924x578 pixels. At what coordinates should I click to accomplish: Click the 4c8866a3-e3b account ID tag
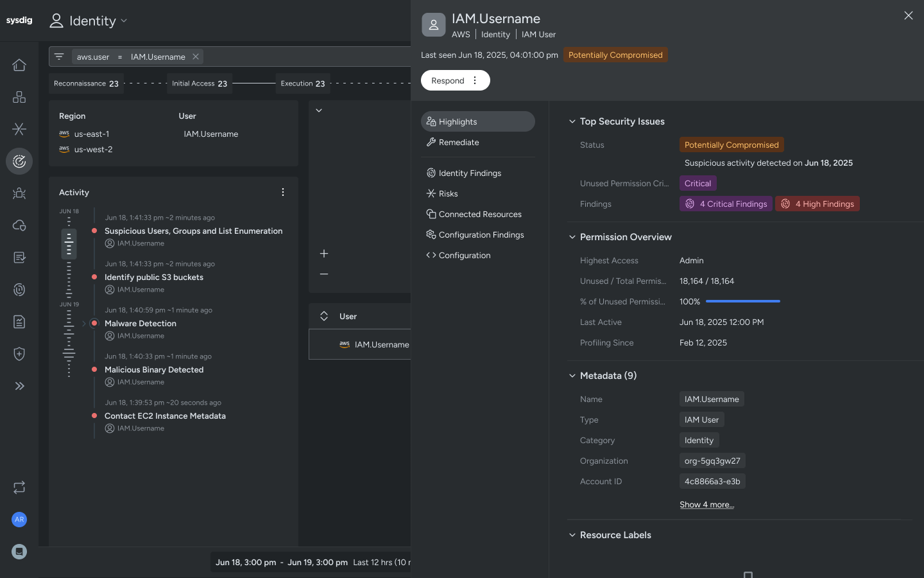(x=712, y=481)
